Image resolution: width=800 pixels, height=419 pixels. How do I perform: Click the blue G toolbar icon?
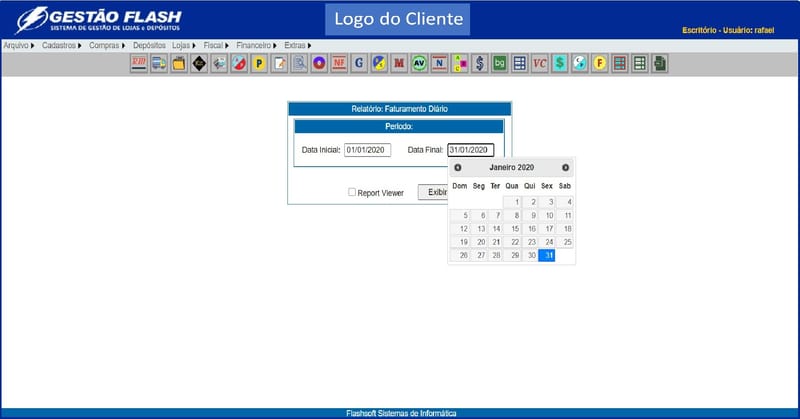coord(360,64)
